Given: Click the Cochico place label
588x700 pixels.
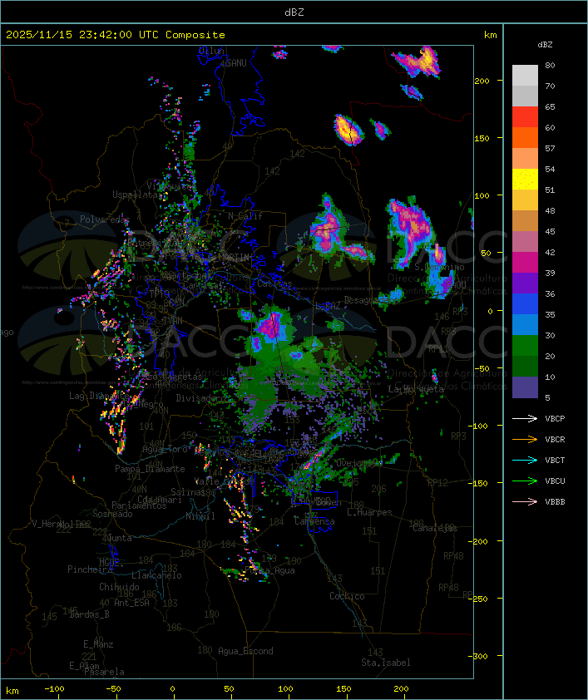Looking at the screenshot, I should (347, 596).
